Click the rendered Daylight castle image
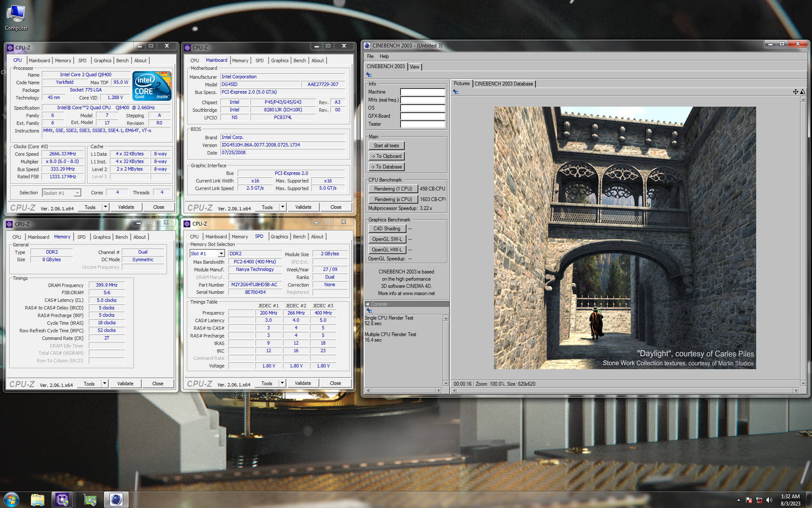Viewport: 812px width, 508px height. click(625, 237)
